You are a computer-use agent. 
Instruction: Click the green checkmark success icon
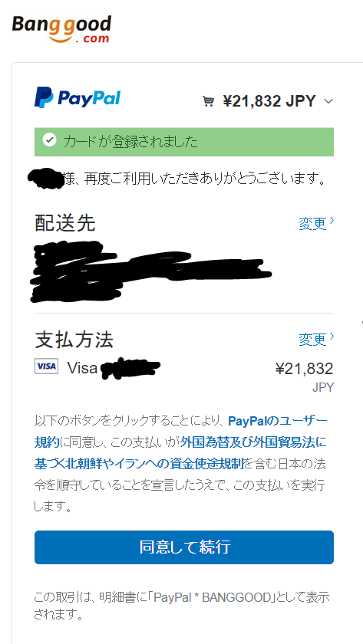coord(49,141)
